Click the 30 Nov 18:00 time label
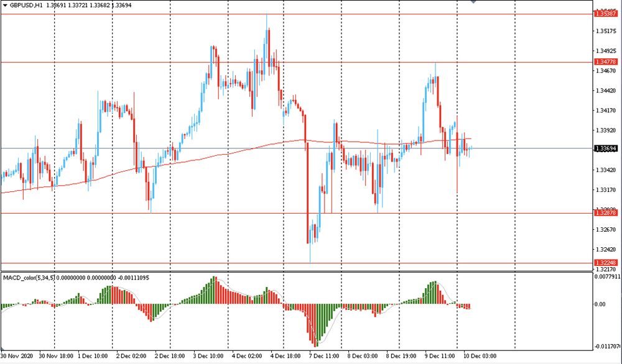 click(x=55, y=356)
